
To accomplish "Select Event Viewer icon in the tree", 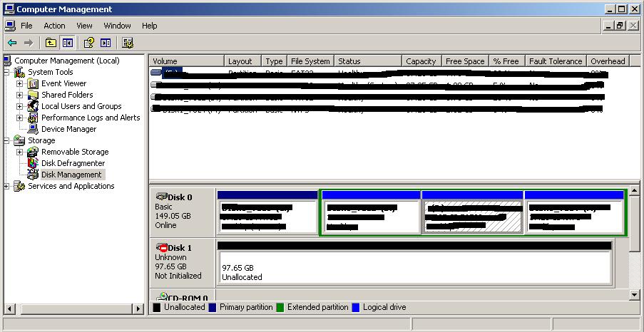I will pyautogui.click(x=33, y=83).
